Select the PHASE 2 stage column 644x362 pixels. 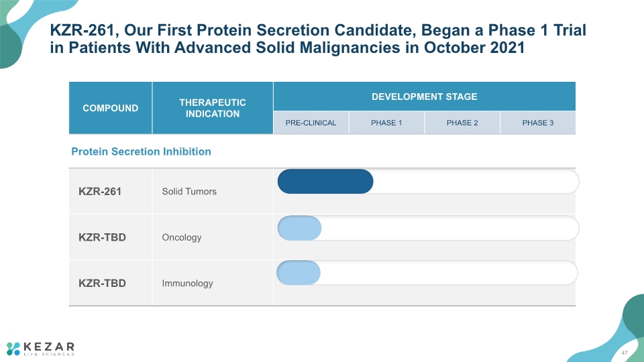click(462, 123)
